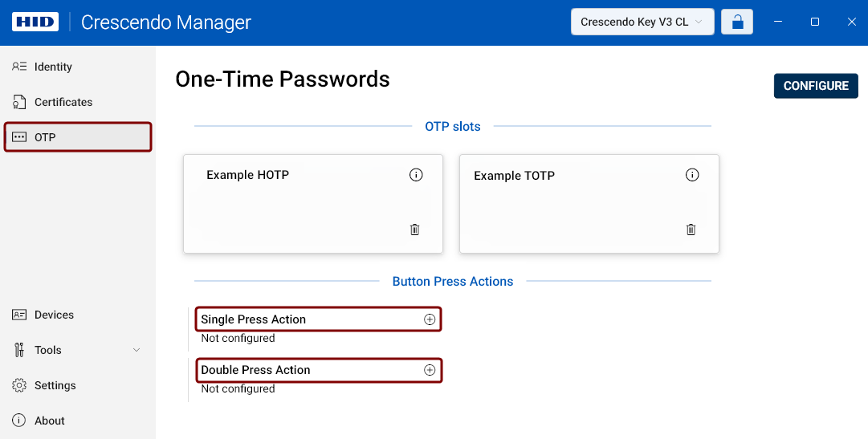The width and height of the screenshot is (868, 439).
Task: Minimize the Crescendo Manager window
Action: (x=778, y=22)
